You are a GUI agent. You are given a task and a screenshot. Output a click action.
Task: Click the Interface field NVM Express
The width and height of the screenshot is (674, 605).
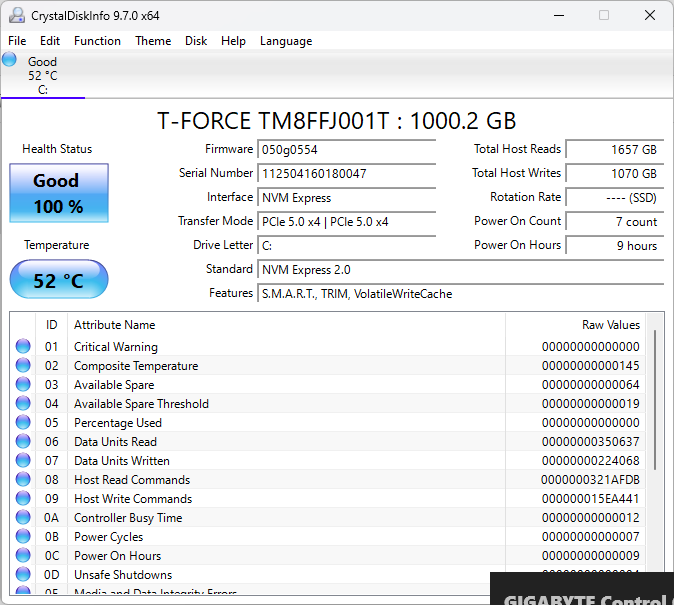coord(346,198)
